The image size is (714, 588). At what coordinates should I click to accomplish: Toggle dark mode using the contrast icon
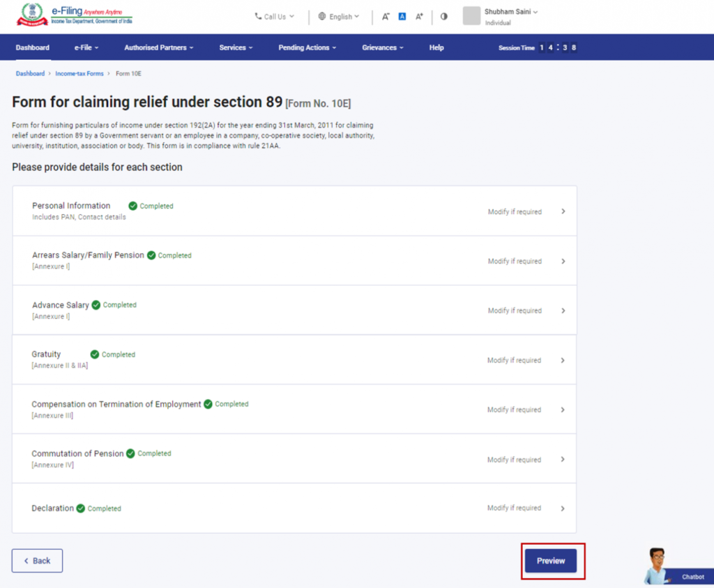(444, 16)
